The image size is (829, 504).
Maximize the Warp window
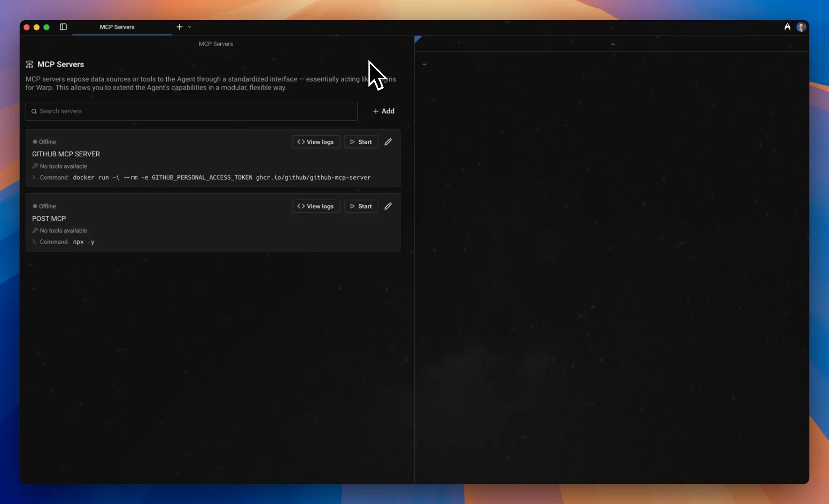(x=46, y=27)
